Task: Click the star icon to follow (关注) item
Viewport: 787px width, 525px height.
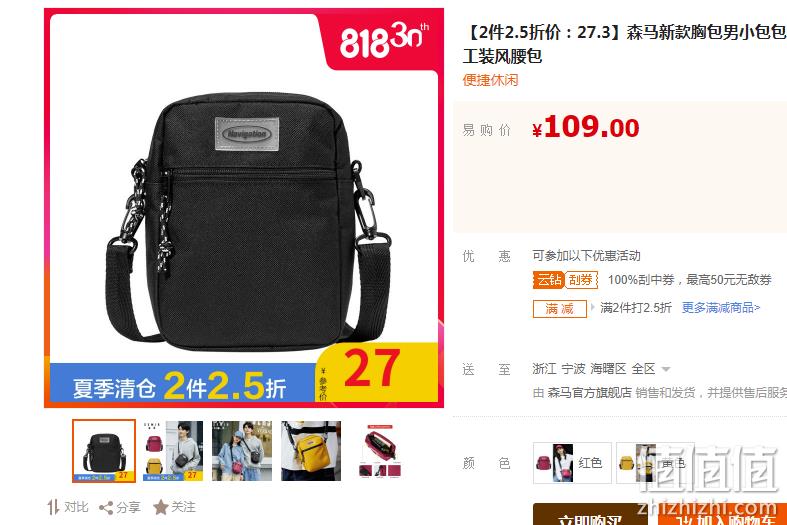Action: click(x=161, y=507)
